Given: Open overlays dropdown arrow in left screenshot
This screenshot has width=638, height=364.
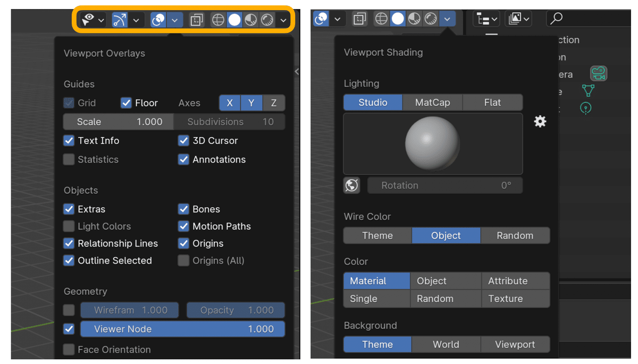Looking at the screenshot, I should click(x=175, y=20).
